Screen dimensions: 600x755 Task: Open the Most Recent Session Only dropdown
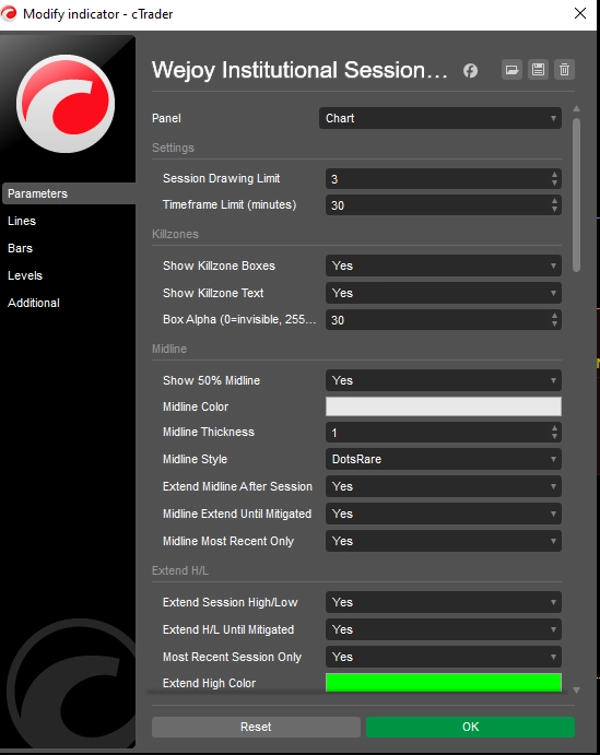pos(443,657)
